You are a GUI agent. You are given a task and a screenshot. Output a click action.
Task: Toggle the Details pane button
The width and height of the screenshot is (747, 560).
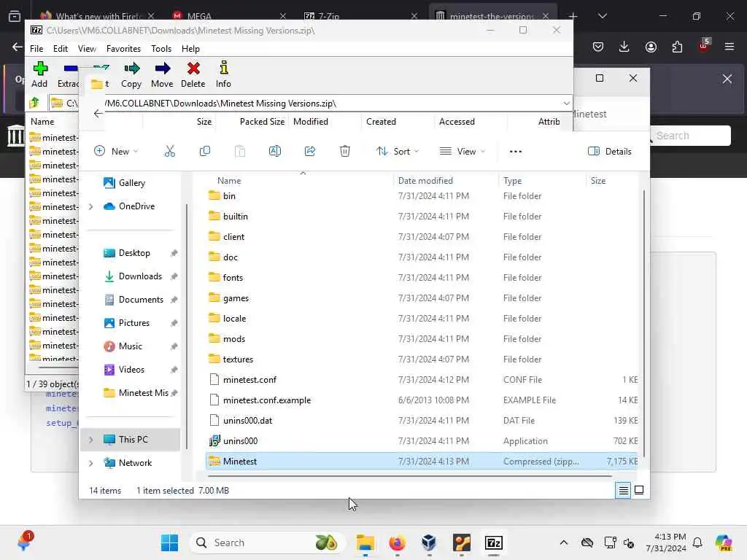[610, 152]
